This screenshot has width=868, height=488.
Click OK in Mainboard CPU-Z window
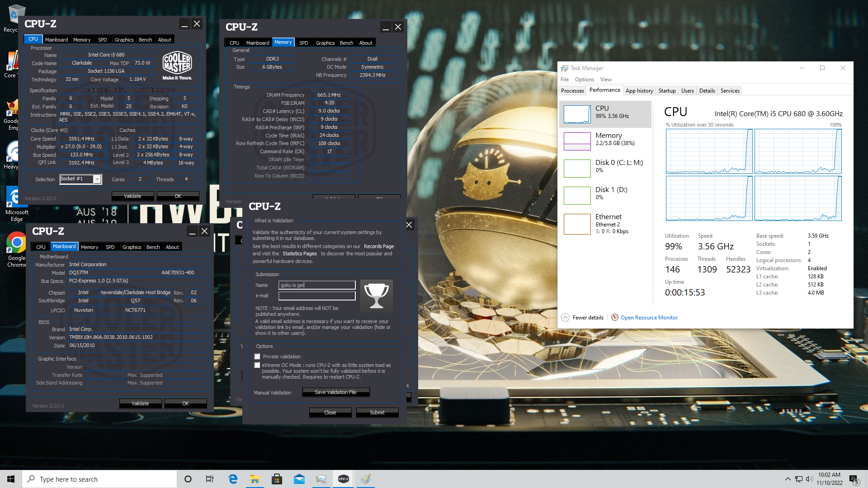tap(185, 404)
